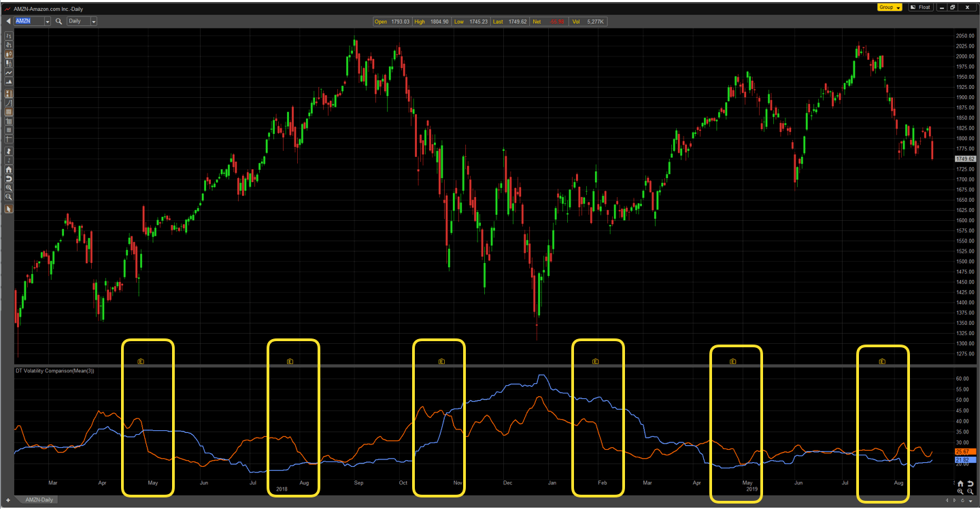The width and height of the screenshot is (980, 509).
Task: Click the Float window button
Action: click(921, 7)
